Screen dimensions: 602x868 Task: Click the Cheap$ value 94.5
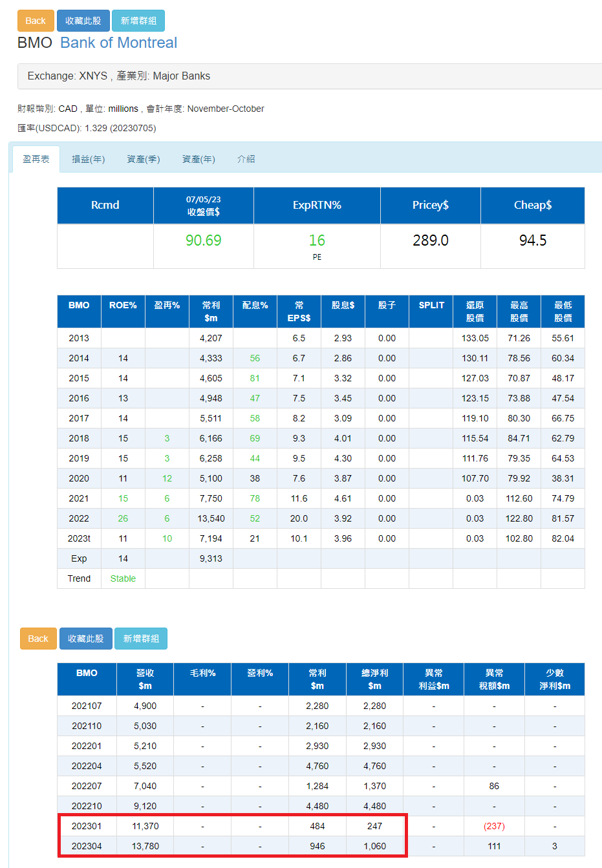click(x=533, y=240)
